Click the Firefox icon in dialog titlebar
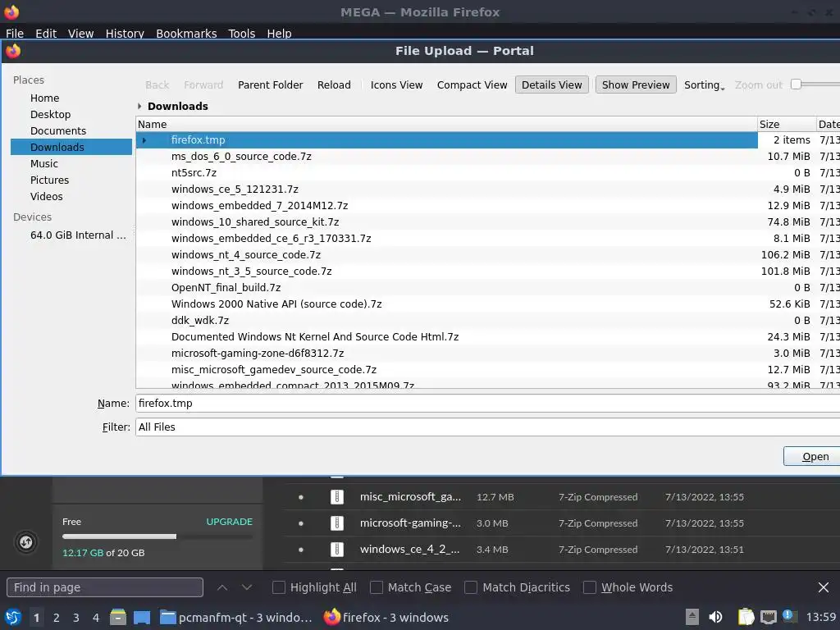 point(13,51)
